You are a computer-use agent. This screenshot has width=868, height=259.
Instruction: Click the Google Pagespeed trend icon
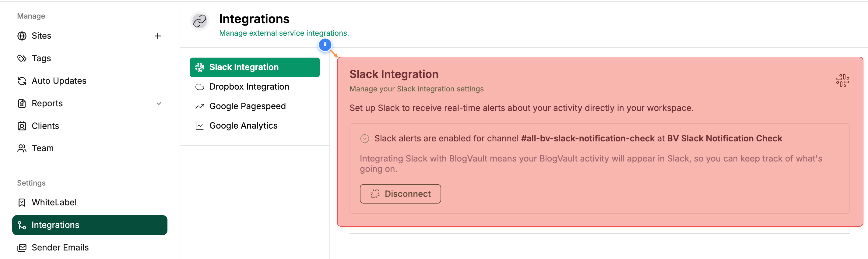[199, 106]
